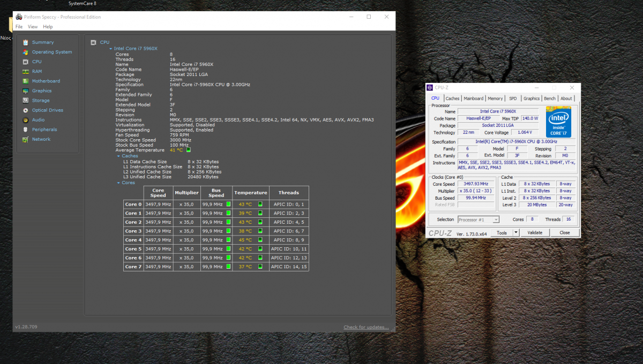Click the Level 3 cache 20 MBytes field
This screenshot has height=364, width=643.
click(536, 204)
